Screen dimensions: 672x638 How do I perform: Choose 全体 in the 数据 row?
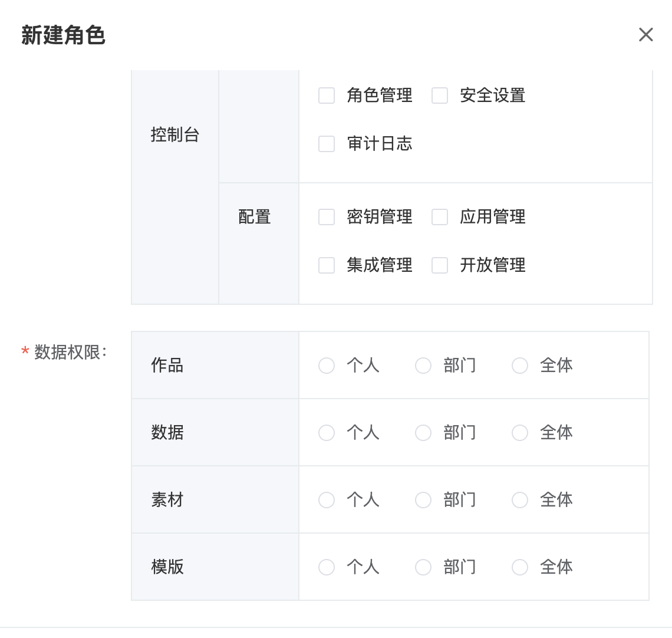[520, 433]
